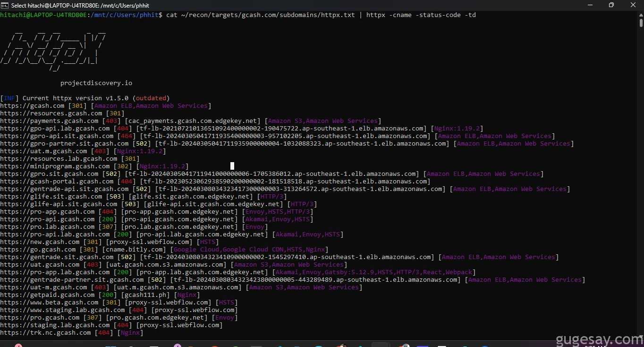The image size is (644, 347).
Task: Click 'Nginx:1.19.2' tag on gpo-api.lab line
Action: point(457,128)
